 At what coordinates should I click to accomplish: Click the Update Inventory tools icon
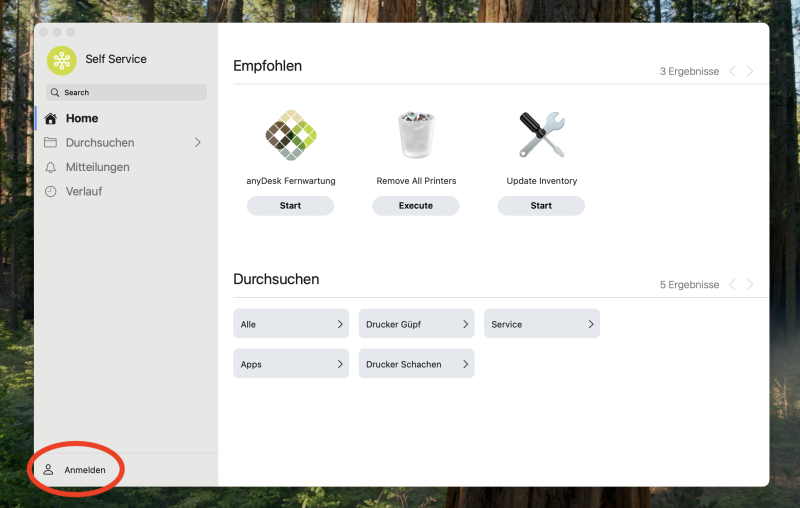[541, 135]
